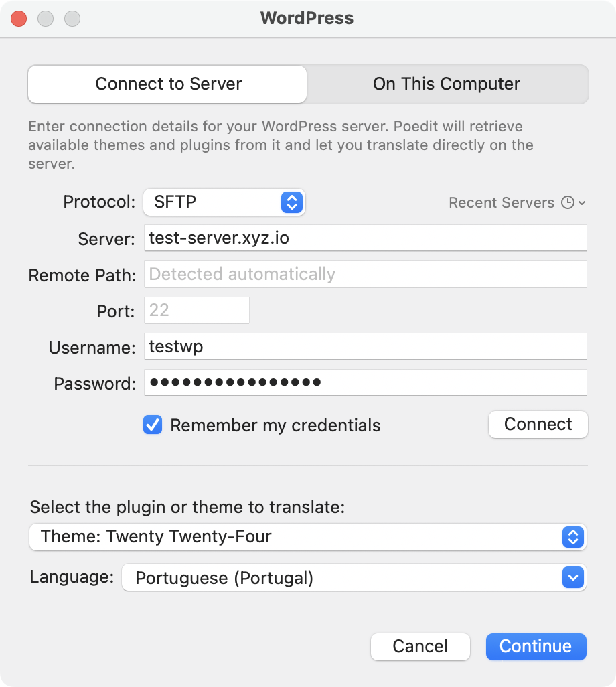The height and width of the screenshot is (687, 616).
Task: Click the Password field
Action: click(366, 382)
